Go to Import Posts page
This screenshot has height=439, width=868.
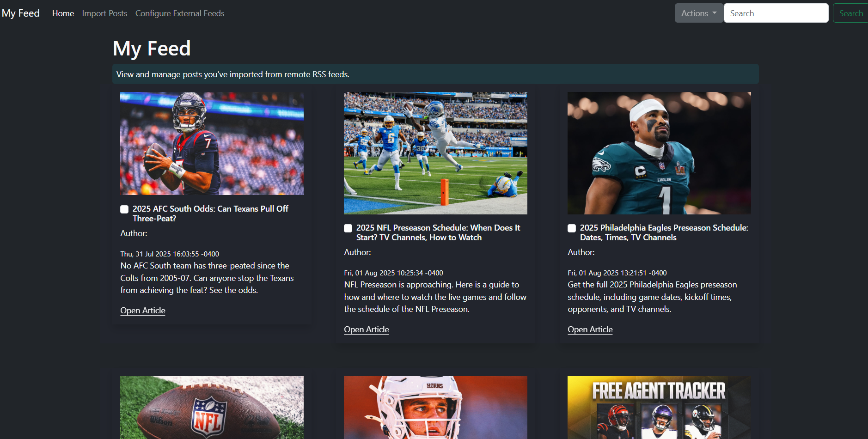[104, 13]
